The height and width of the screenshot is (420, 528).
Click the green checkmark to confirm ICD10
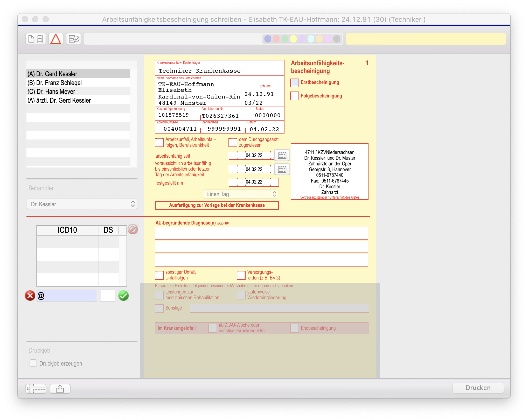123,296
